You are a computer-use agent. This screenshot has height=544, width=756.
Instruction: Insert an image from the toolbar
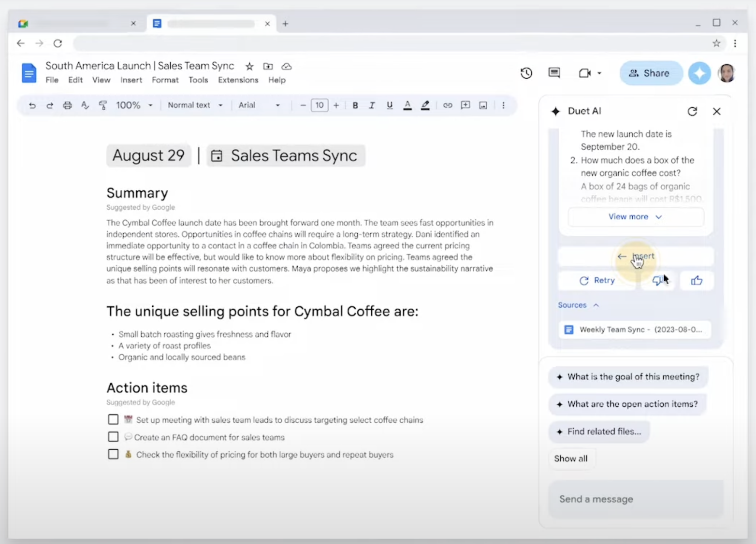(x=483, y=105)
